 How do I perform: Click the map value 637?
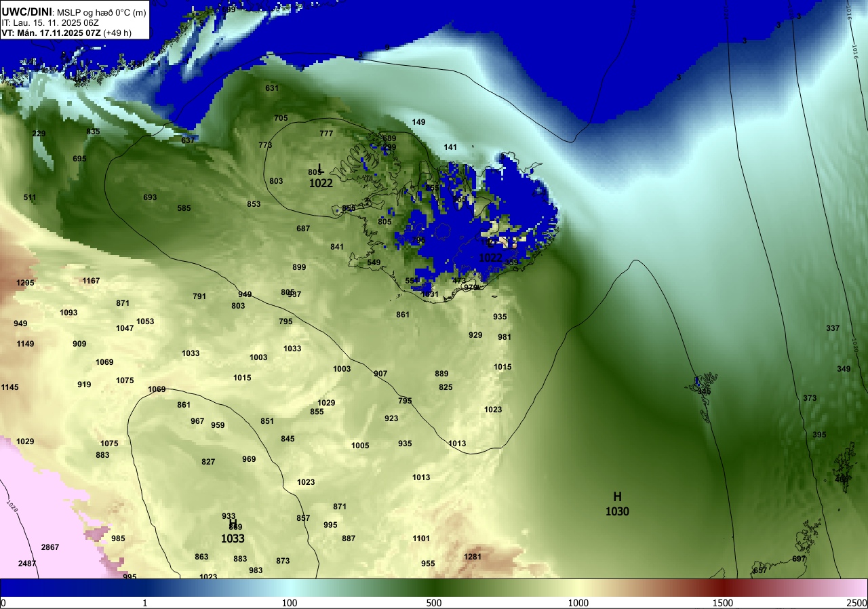[x=188, y=140]
